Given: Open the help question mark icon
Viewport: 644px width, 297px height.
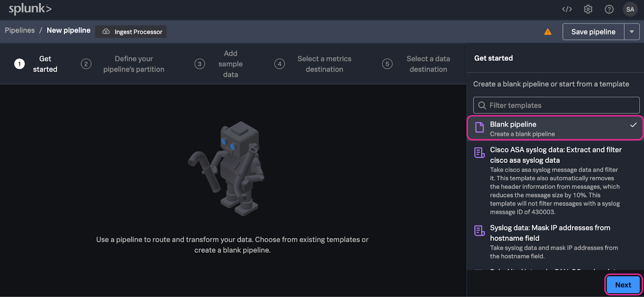Looking at the screenshot, I should [609, 9].
